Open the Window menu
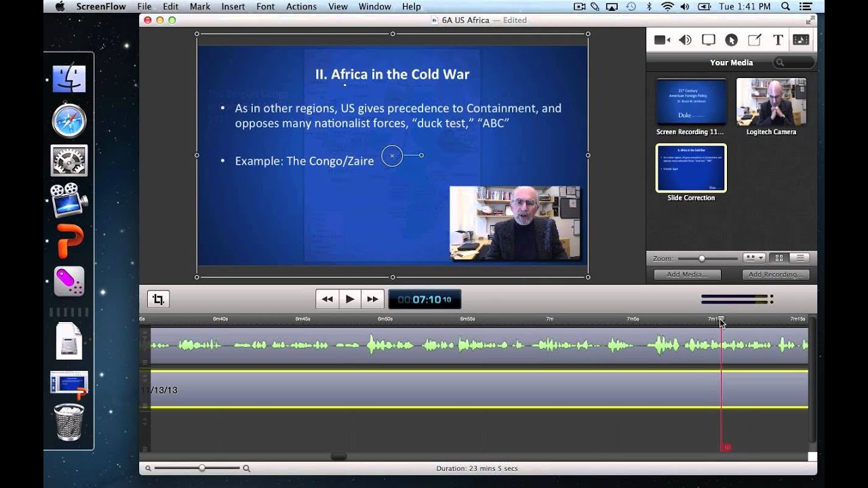868x488 pixels. [374, 7]
